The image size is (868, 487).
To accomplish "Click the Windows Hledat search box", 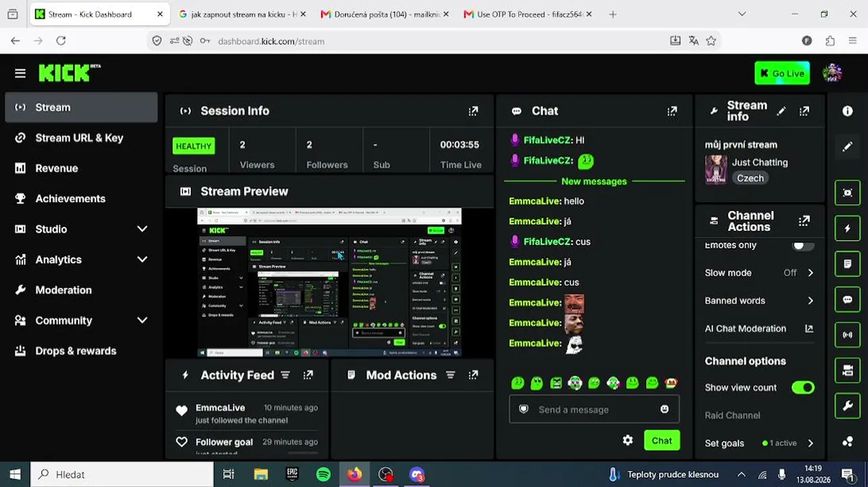I will 122,474.
